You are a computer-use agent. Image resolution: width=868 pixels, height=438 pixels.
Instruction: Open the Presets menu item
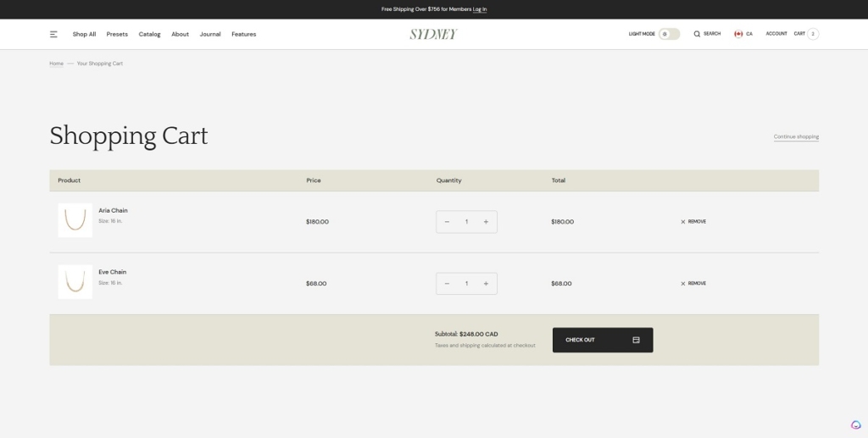tap(117, 34)
